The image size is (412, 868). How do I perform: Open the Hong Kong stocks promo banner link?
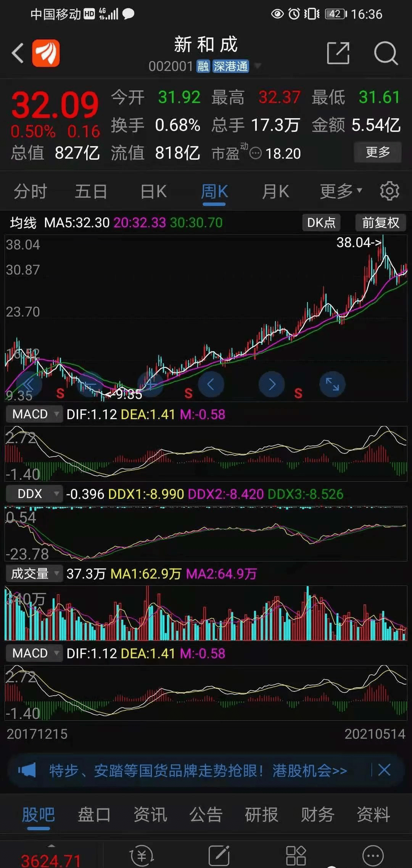tap(198, 770)
